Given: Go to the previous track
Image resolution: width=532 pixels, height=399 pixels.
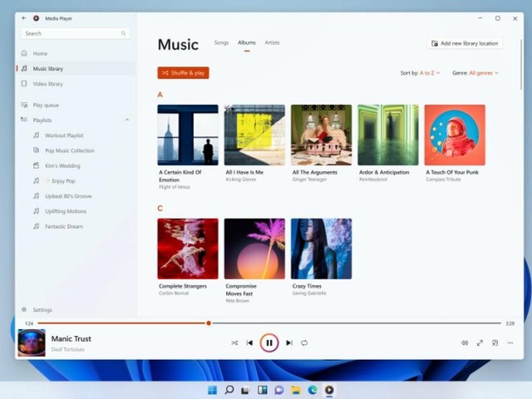Looking at the screenshot, I should pyautogui.click(x=249, y=342).
